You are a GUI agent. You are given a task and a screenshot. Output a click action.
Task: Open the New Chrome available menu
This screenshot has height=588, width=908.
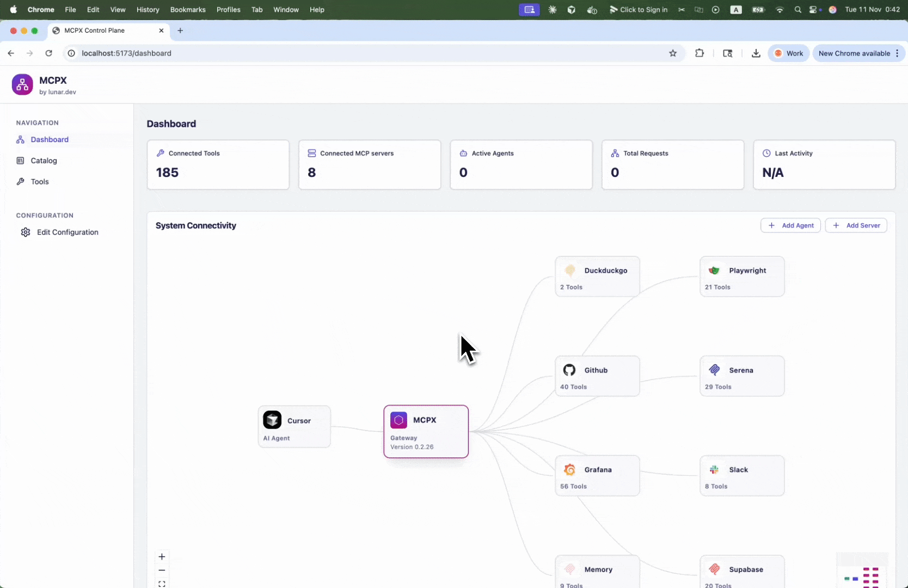[x=855, y=53]
